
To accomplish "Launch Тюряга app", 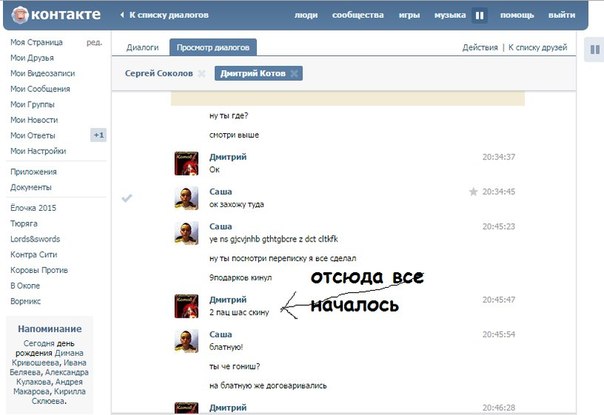I will tap(24, 223).
